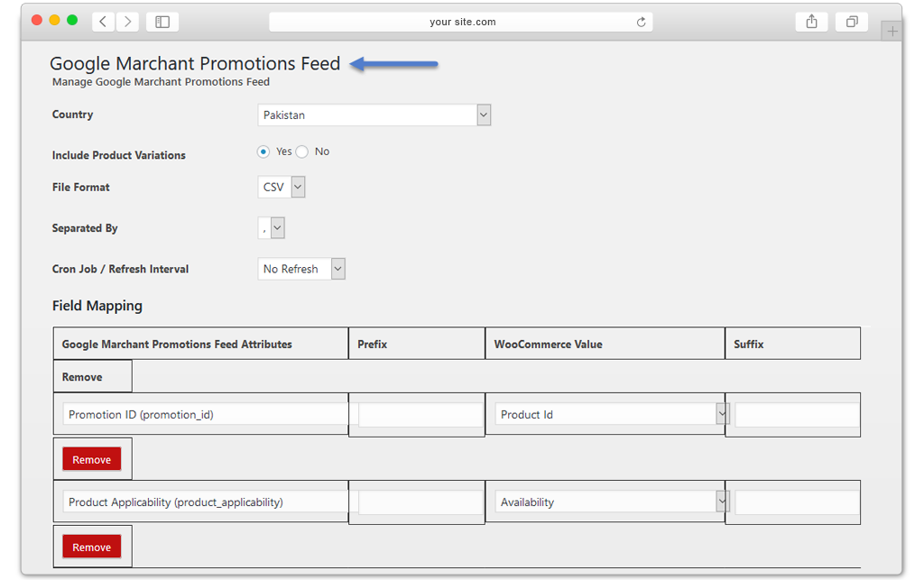Go forward with the browser forward arrow
Screen dimensions: 924x580
coord(127,22)
